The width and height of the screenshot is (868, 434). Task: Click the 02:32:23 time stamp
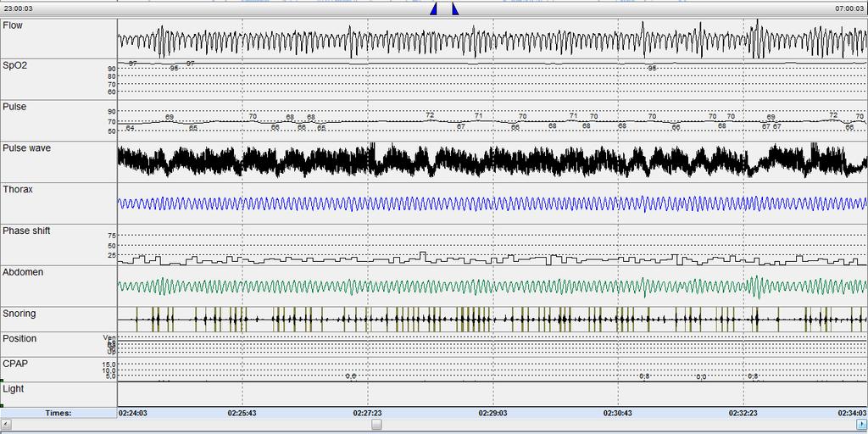(x=743, y=413)
